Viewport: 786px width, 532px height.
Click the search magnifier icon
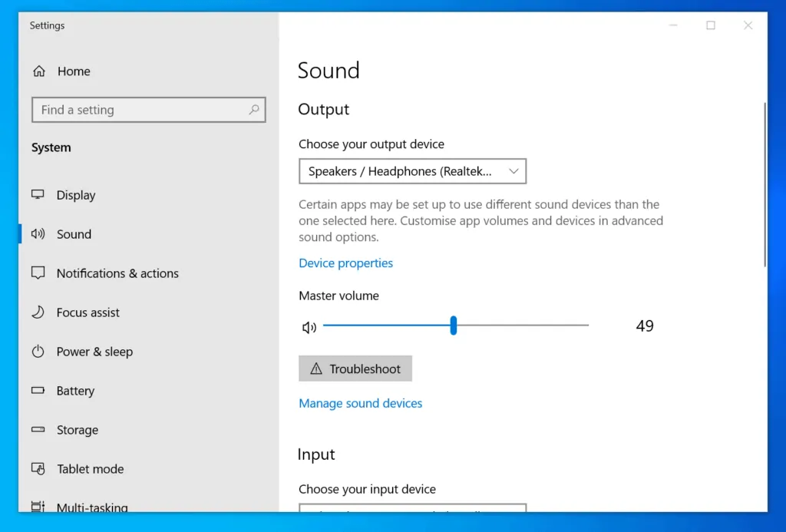[254, 110]
